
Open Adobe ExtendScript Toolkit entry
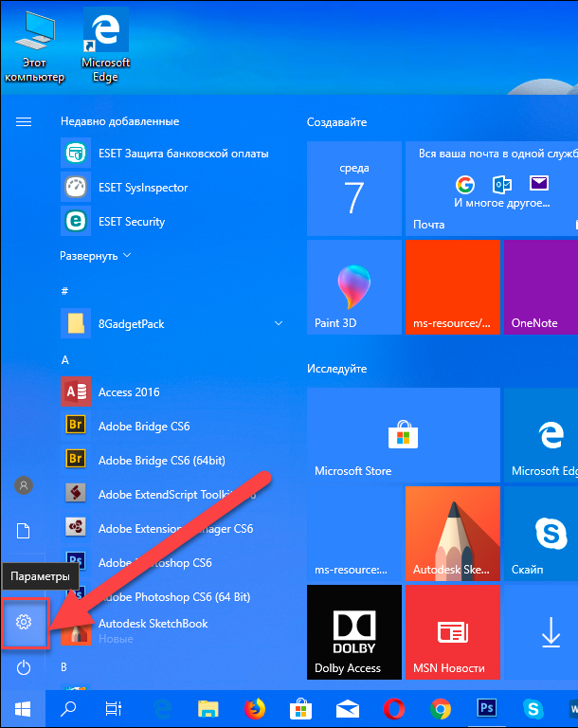172,495
